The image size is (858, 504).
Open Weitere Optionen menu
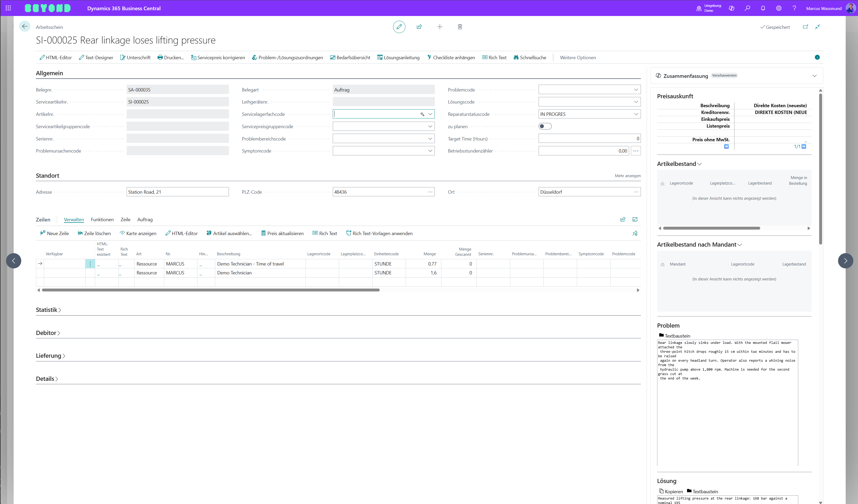click(x=578, y=57)
